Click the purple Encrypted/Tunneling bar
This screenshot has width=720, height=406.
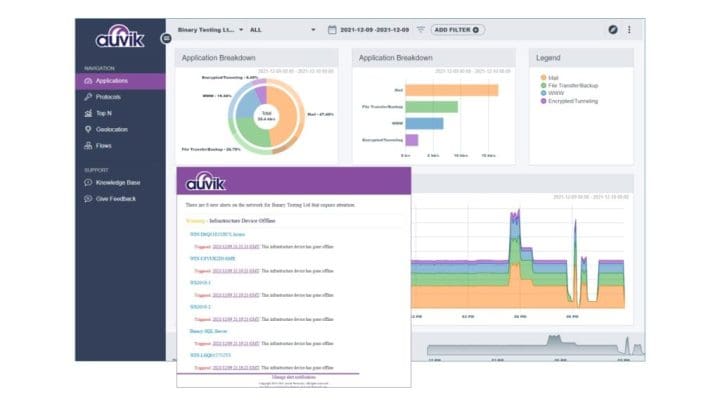coord(412,140)
